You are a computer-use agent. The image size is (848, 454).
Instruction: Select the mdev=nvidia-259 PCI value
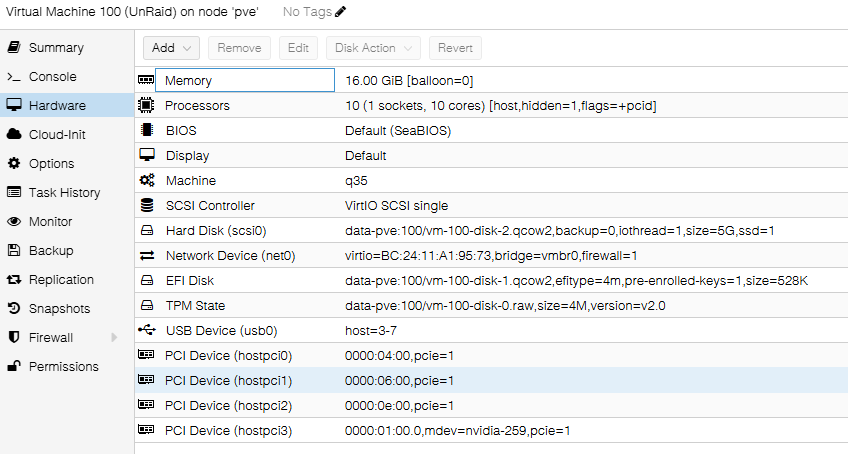coord(458,431)
